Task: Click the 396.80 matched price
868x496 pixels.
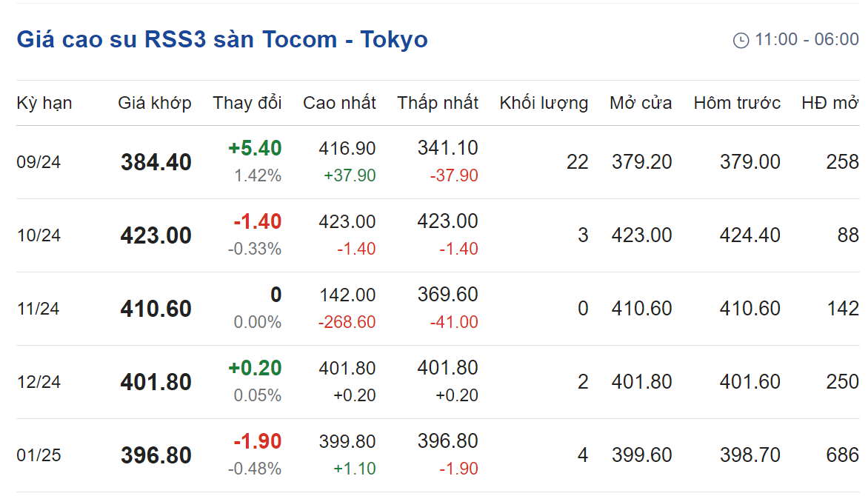Action: point(156,455)
